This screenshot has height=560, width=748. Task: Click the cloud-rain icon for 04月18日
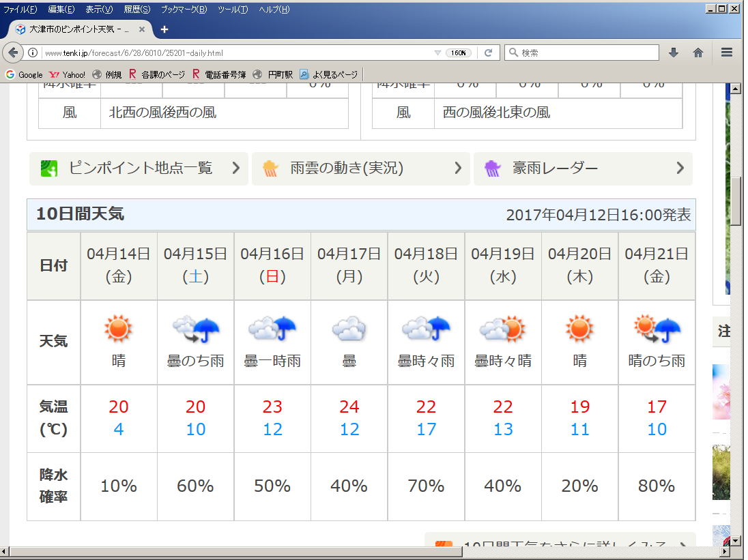tap(426, 328)
